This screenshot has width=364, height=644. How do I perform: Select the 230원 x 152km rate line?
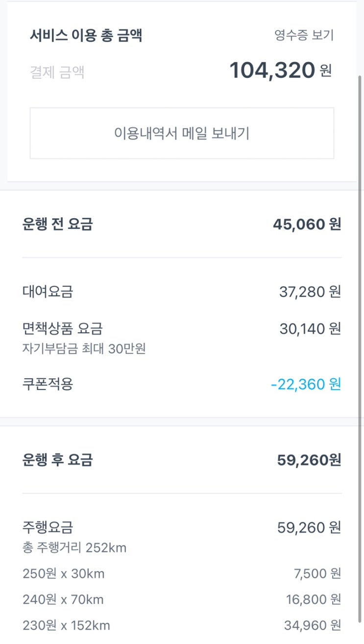[66, 625]
